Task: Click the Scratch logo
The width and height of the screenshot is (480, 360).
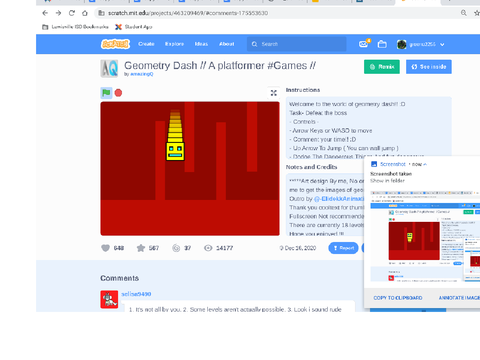Action: [115, 44]
